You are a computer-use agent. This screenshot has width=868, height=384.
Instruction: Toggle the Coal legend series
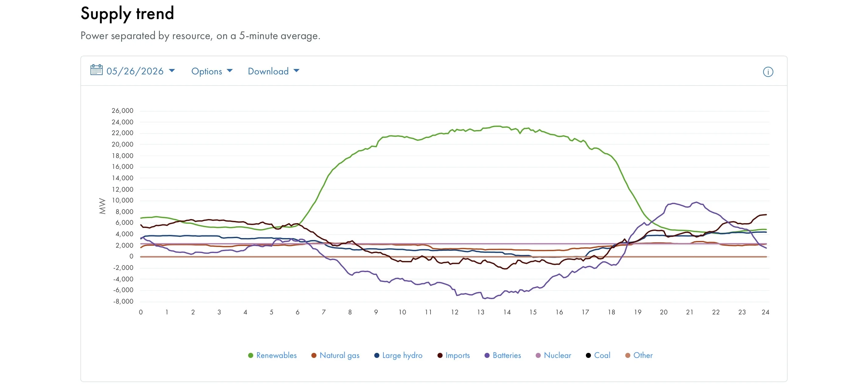pyautogui.click(x=598, y=355)
